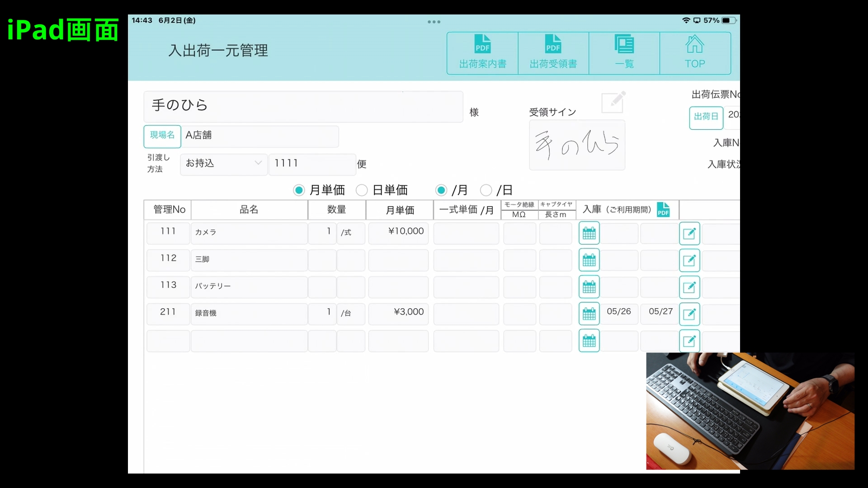This screenshot has height=488, width=868.
Task: Tap three-dot multitasking menu at top
Action: click(x=434, y=22)
